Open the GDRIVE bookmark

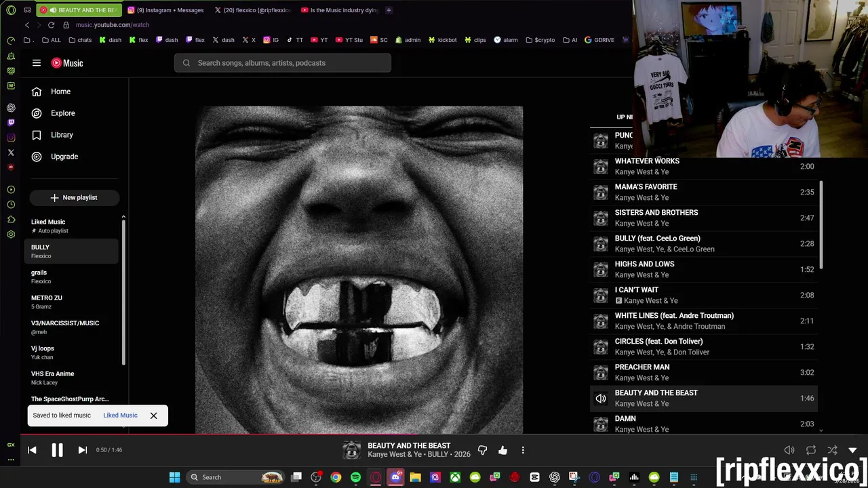[x=599, y=40]
